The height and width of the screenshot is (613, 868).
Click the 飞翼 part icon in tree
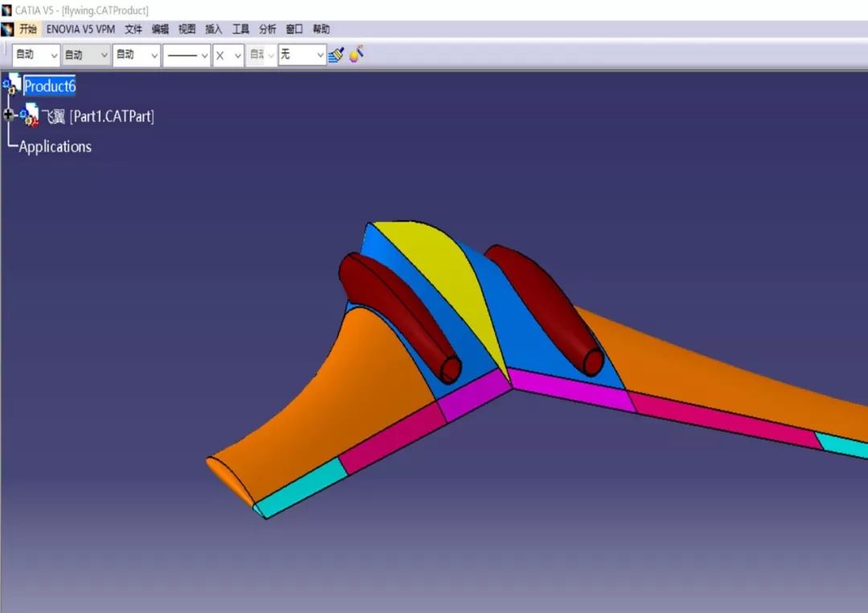pos(30,116)
